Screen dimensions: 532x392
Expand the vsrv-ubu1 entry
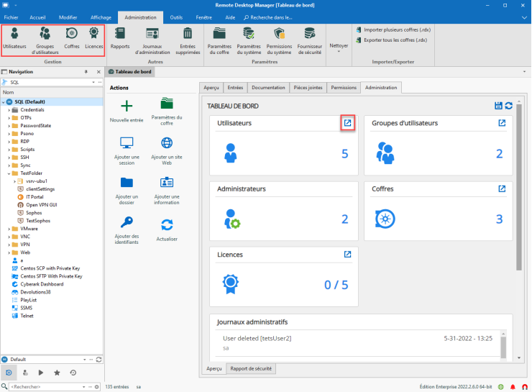(x=14, y=181)
